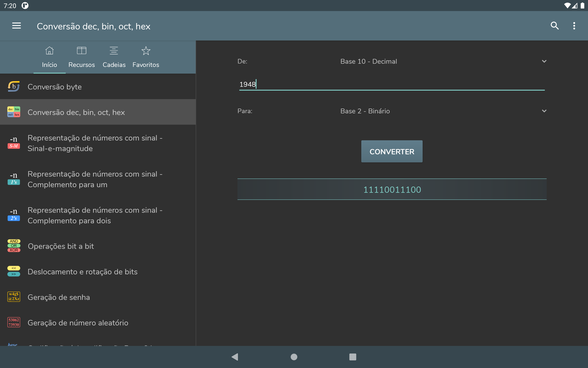Click the bit shift arrows icon
The width and height of the screenshot is (588, 368).
pos(14,271)
